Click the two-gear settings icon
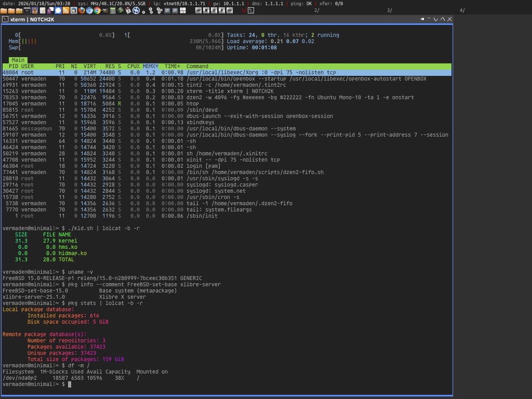The height and width of the screenshot is (399, 532). [x=151, y=10]
